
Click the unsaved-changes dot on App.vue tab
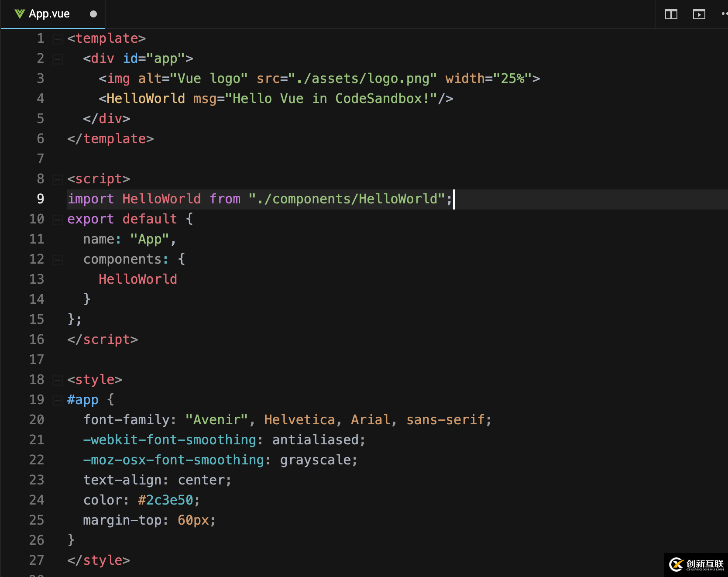[x=93, y=14]
